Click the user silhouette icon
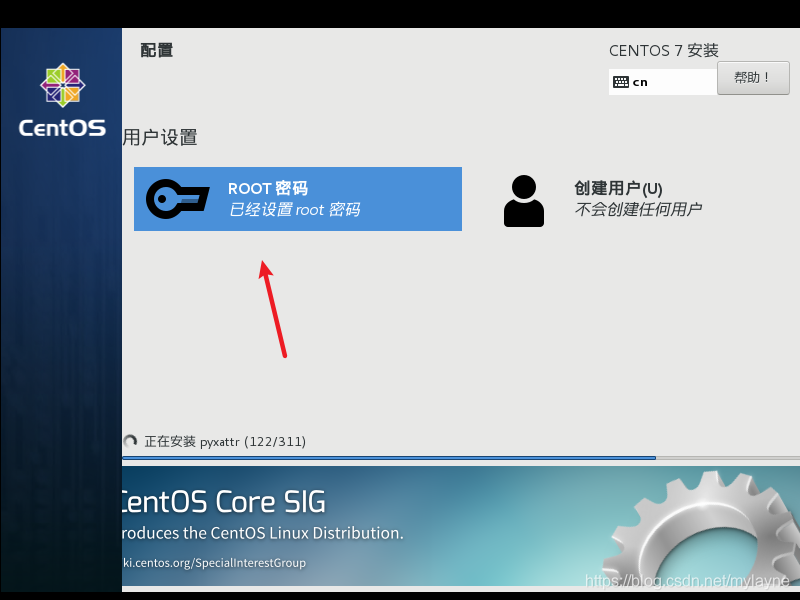This screenshot has height=600, width=800. pos(524,200)
